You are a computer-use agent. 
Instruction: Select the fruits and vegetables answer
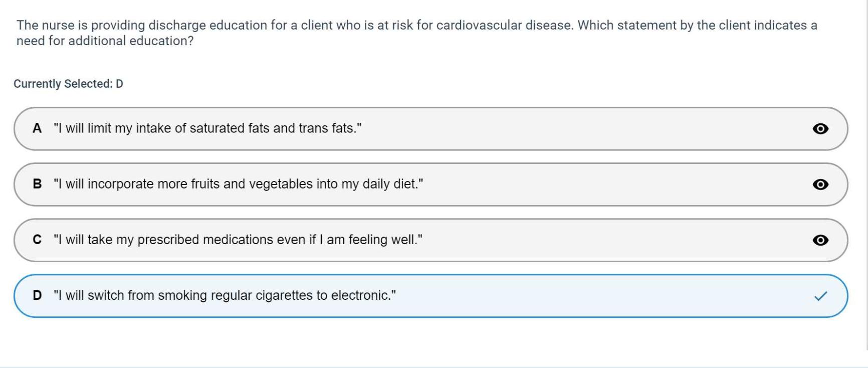(x=238, y=184)
